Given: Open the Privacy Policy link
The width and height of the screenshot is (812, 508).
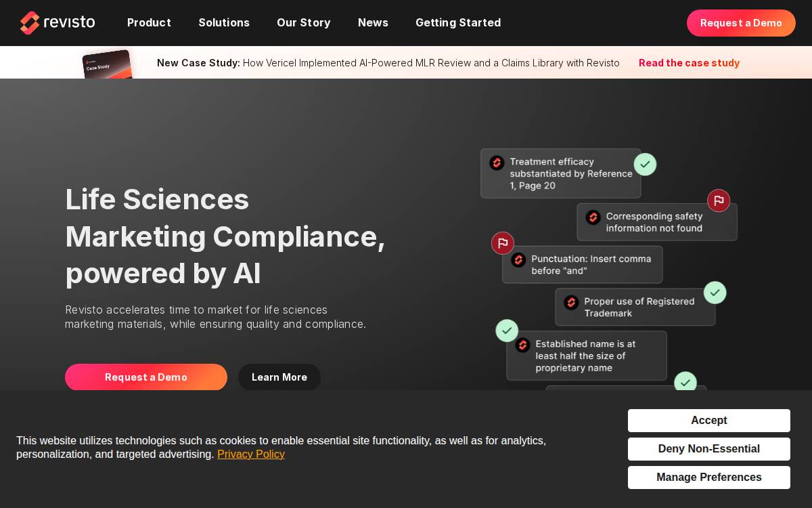Looking at the screenshot, I should tap(251, 454).
